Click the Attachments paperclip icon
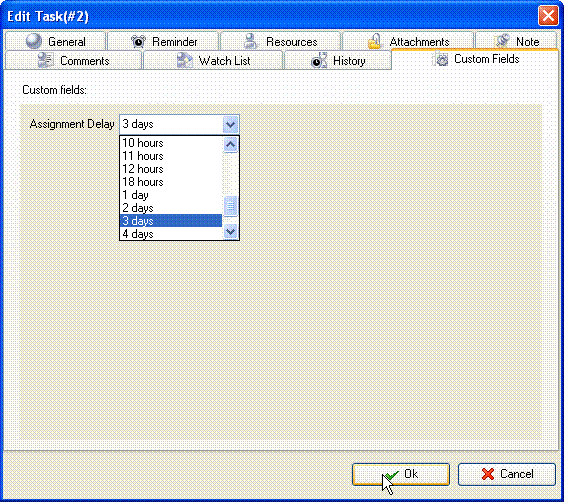This screenshot has height=502, width=564. [375, 41]
